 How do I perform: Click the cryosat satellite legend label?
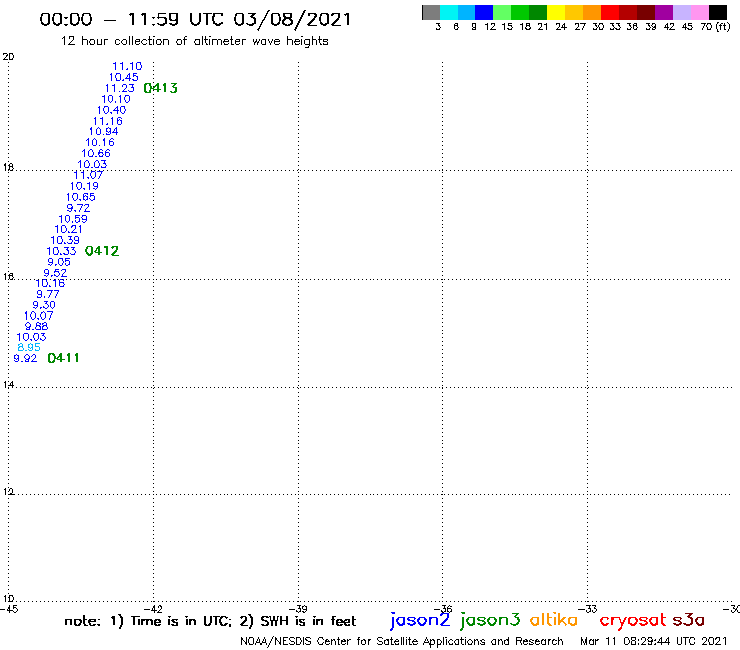[633, 620]
